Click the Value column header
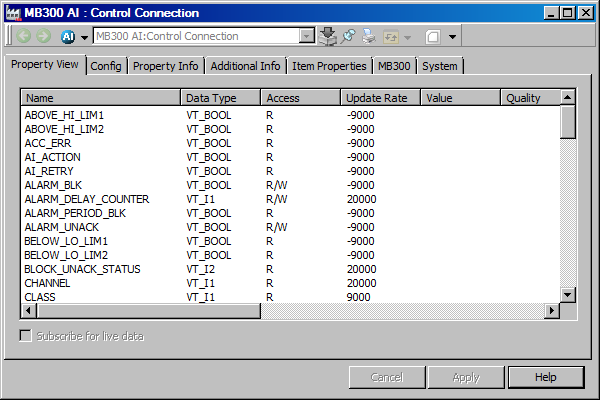The height and width of the screenshot is (400, 600). click(x=460, y=98)
